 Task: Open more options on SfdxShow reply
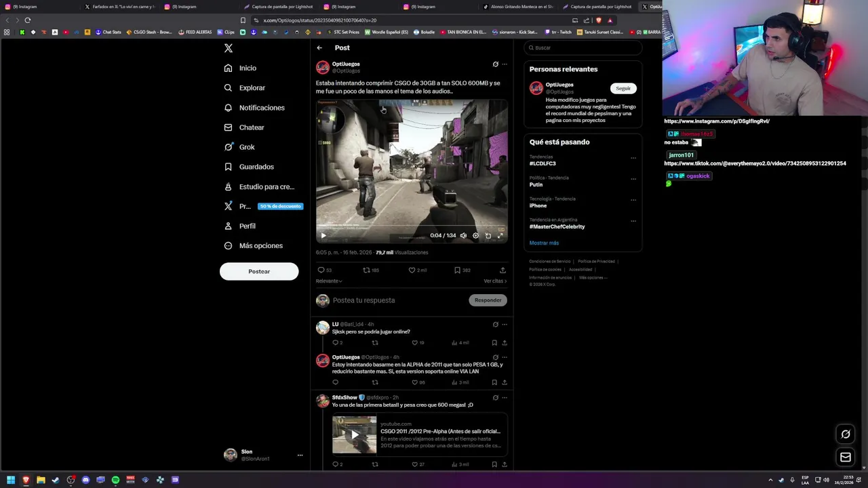pyautogui.click(x=504, y=398)
